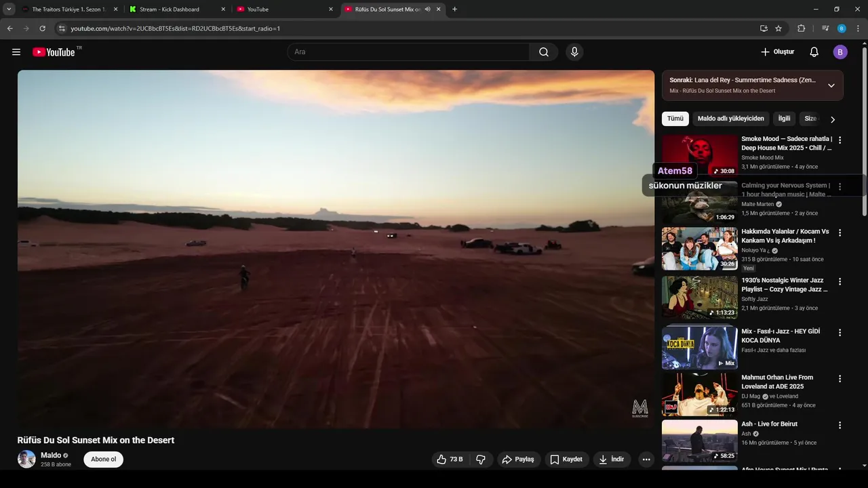The image size is (868, 488).
Task: Open the media control toolbar icon
Action: click(x=825, y=28)
